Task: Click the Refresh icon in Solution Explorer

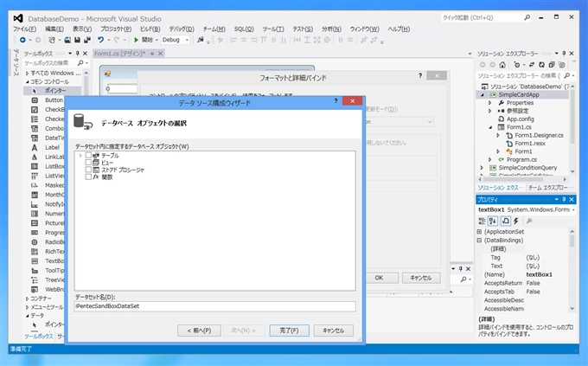Action: [541, 65]
